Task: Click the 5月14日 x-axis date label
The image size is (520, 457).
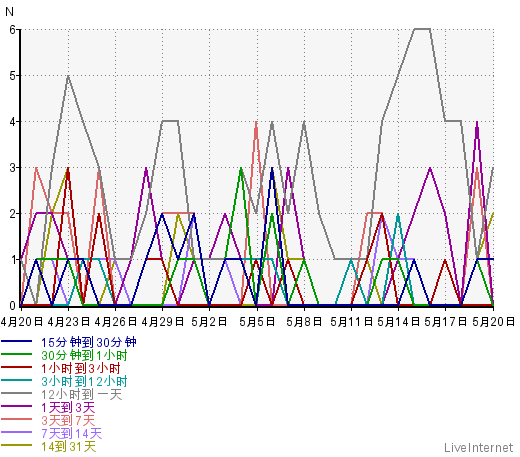Action: click(399, 322)
